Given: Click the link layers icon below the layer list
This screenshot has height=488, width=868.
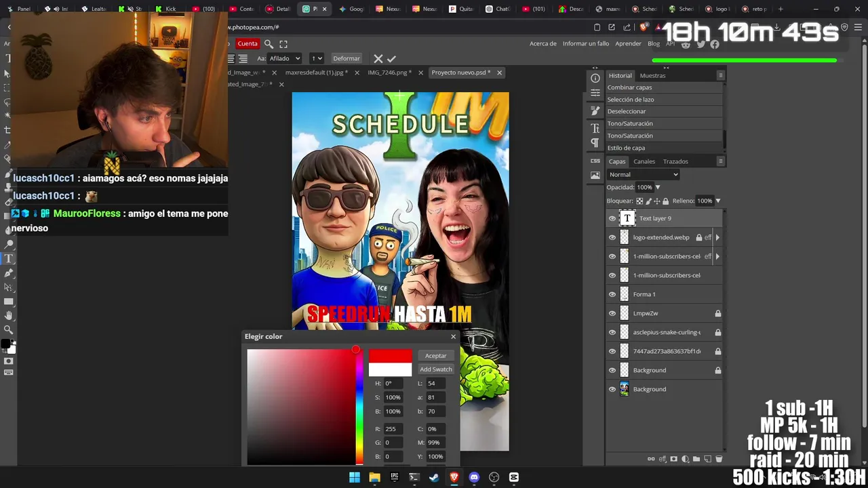Looking at the screenshot, I should [x=652, y=459].
